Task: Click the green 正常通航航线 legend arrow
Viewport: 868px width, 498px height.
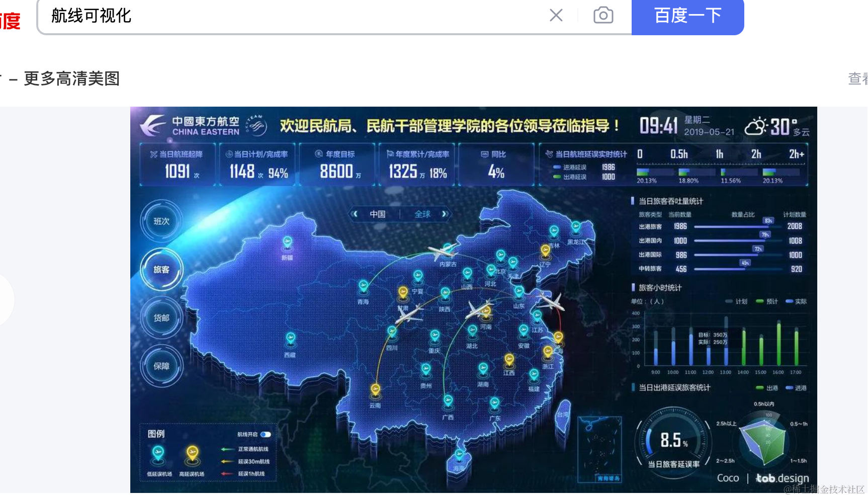Action: point(227,449)
